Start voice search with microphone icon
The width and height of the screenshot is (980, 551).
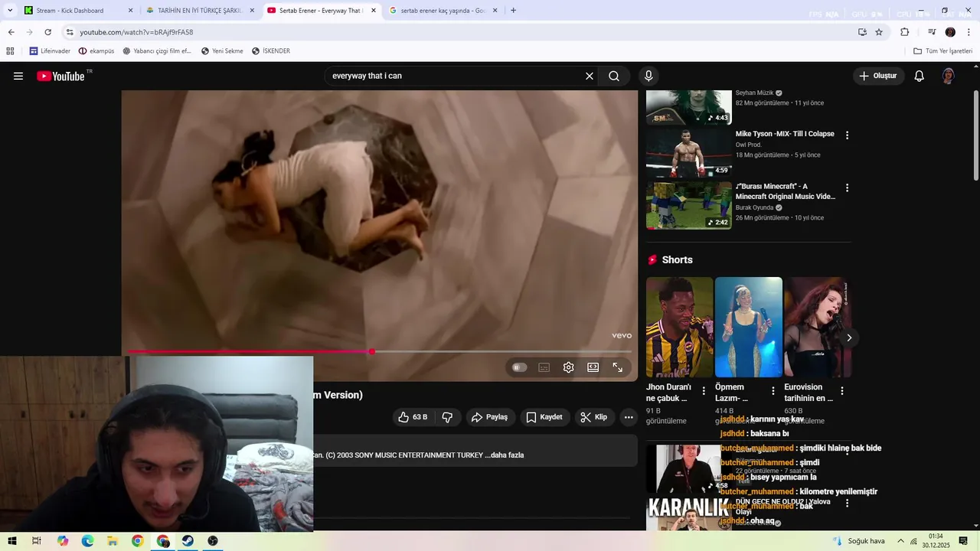click(648, 76)
